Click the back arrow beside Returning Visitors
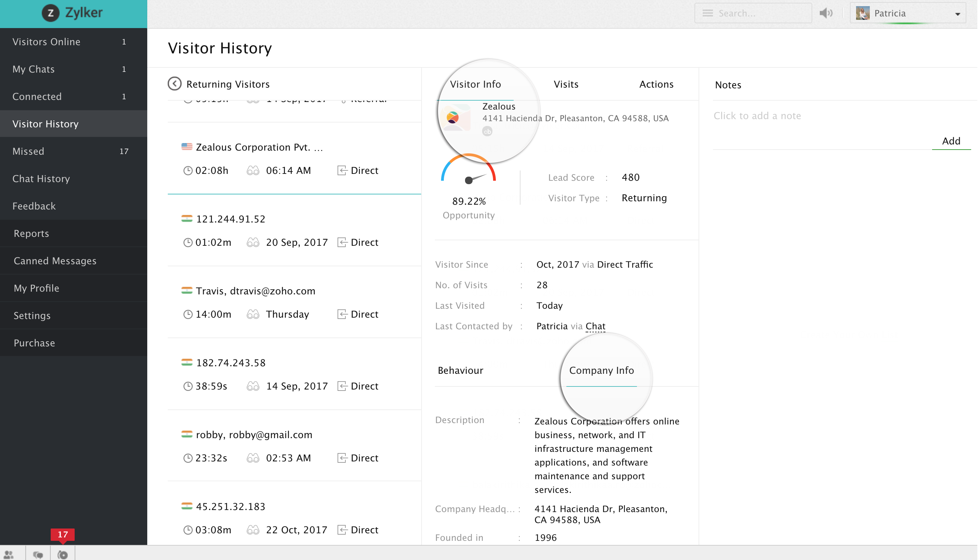 click(x=174, y=84)
